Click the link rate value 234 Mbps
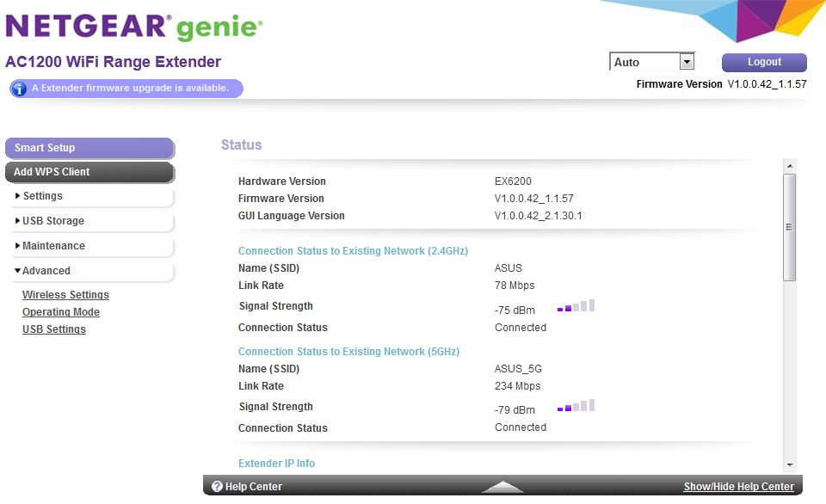Screen dimensions: 826x504 517,386
